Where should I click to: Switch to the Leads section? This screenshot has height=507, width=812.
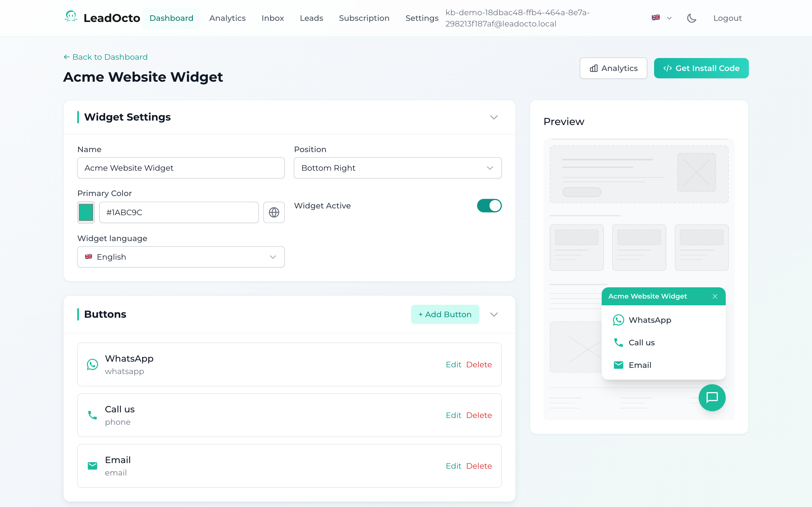coord(311,18)
